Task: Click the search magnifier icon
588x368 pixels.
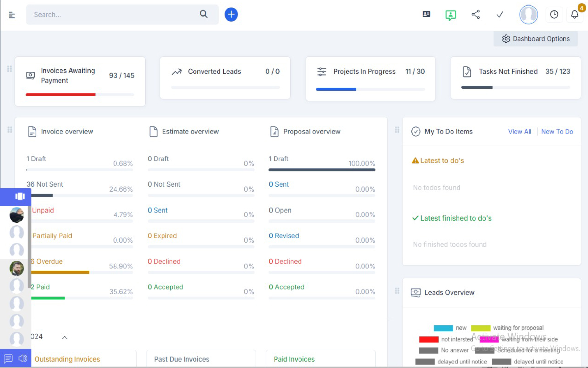Action: (x=204, y=14)
